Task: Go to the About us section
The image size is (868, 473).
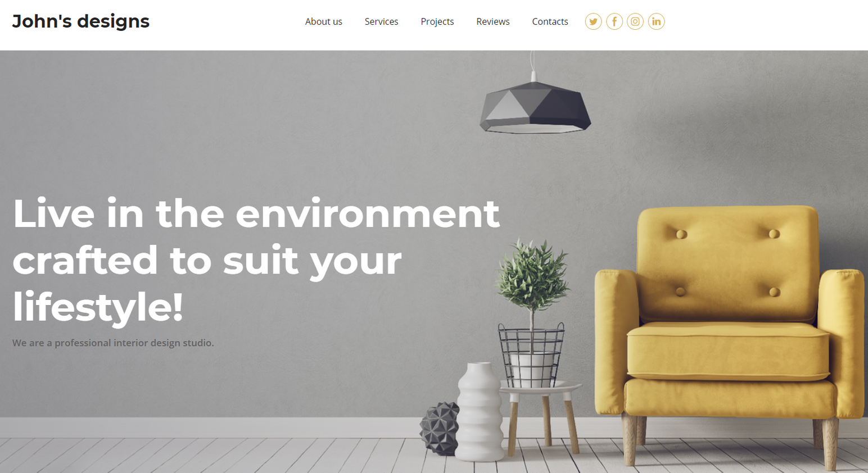Action: (323, 21)
